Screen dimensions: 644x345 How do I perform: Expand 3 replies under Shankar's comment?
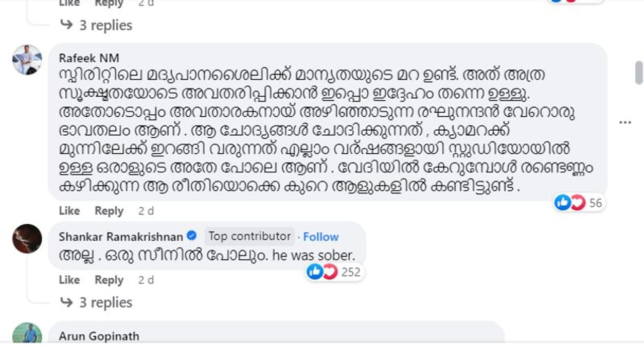[x=96, y=302]
